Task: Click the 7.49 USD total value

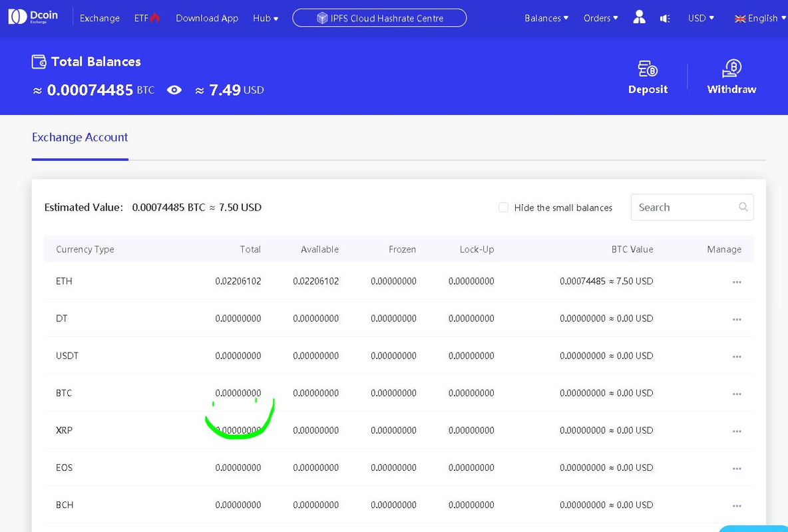Action: [x=236, y=90]
